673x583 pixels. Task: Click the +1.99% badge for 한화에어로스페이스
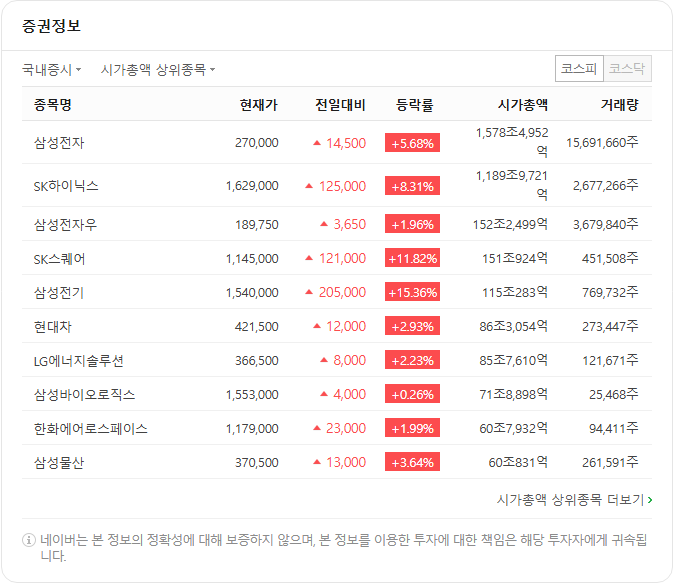coord(412,428)
